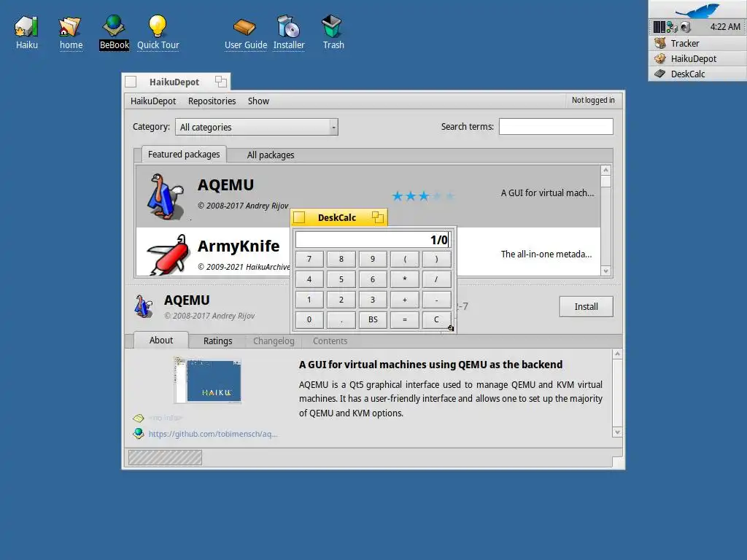This screenshot has width=747, height=560.
Task: Open the github.com/tobimensch link
Action: point(213,434)
